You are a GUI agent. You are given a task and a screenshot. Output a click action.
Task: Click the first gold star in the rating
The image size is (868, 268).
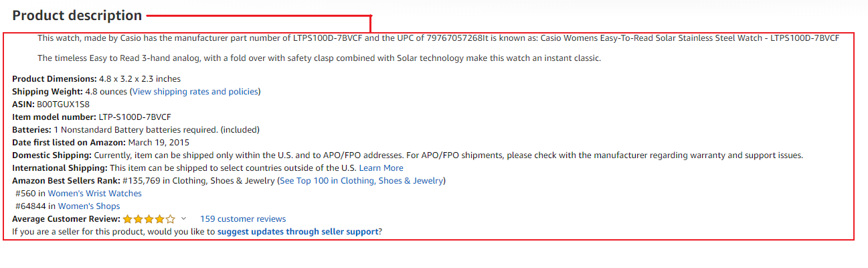pyautogui.click(x=128, y=219)
